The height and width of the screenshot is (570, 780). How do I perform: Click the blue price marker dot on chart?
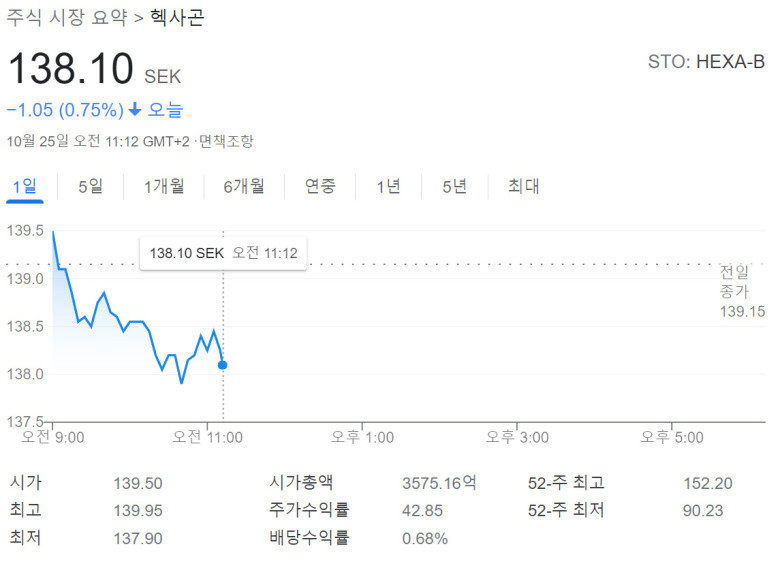(222, 365)
